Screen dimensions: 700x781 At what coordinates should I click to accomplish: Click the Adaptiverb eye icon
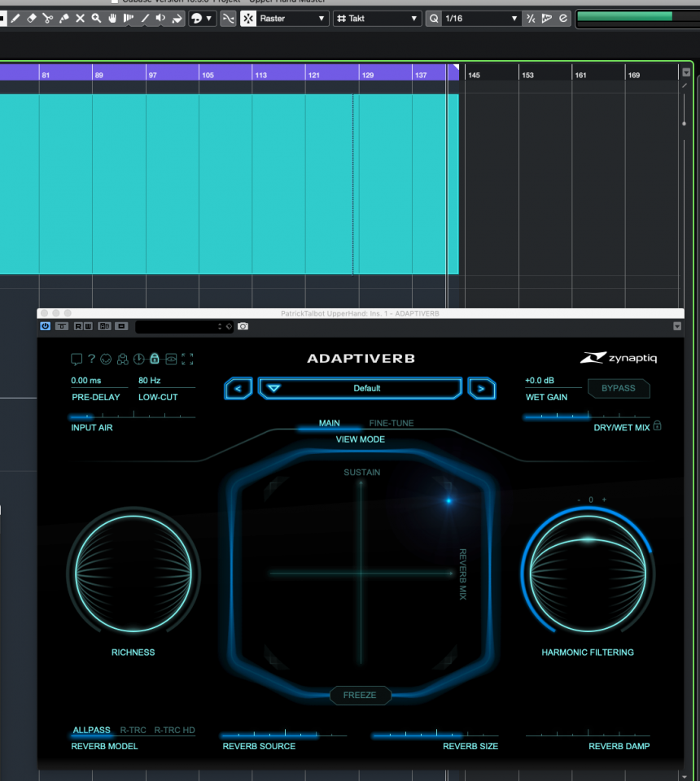point(171,359)
